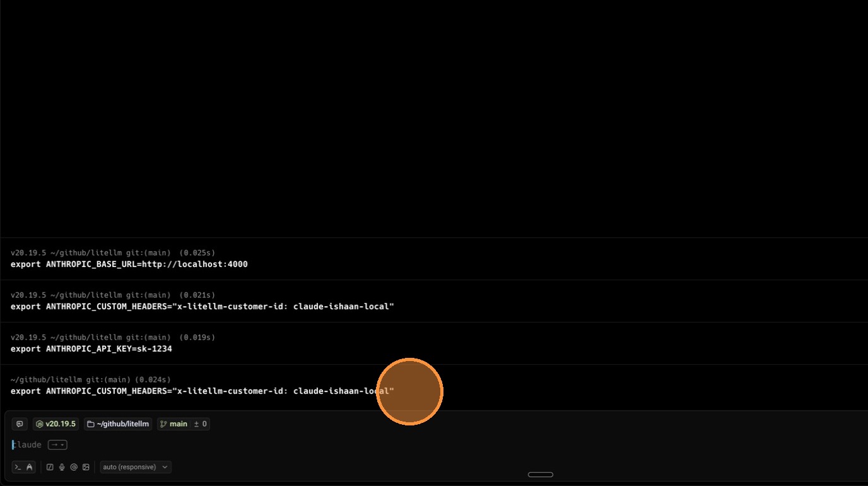Expand the auto (responsive) model dropdown
The height and width of the screenshot is (486, 868).
click(x=136, y=467)
